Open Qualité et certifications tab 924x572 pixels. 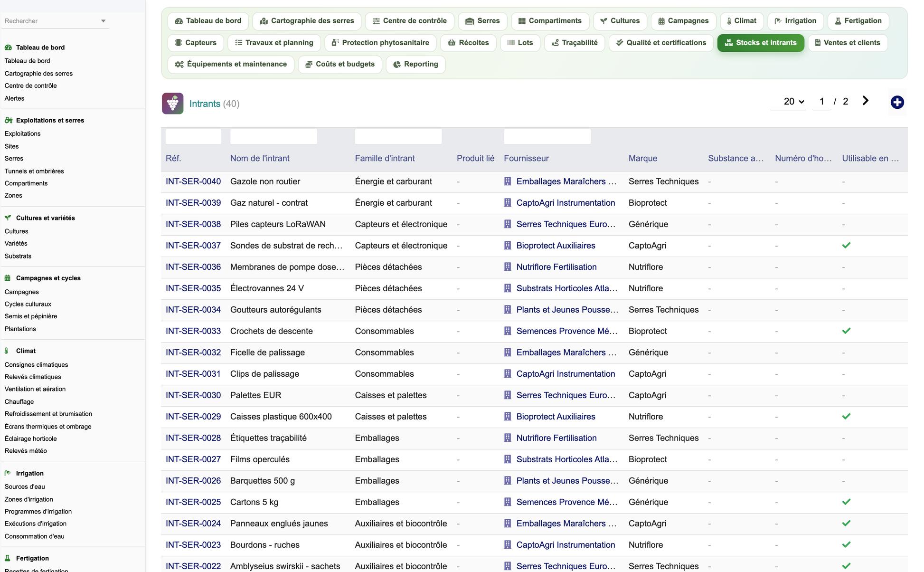coord(661,43)
